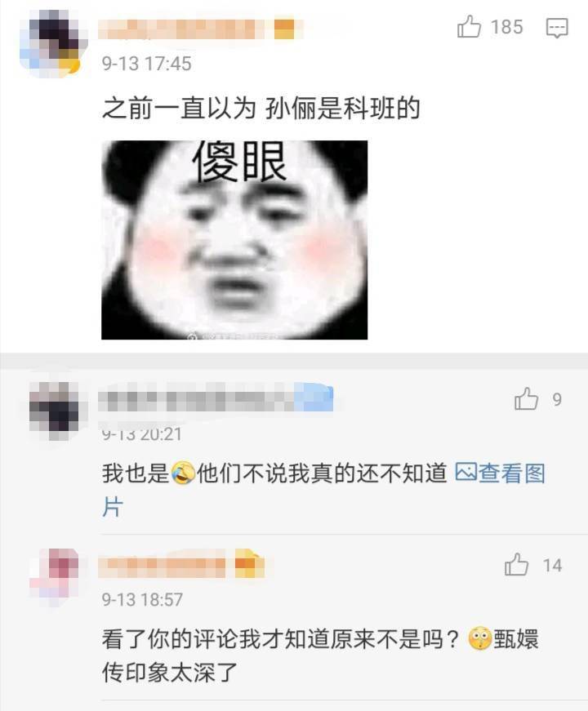Tap the crying-laughing emoji in the second comment
This screenshot has height=711, width=588.
pyautogui.click(x=183, y=473)
